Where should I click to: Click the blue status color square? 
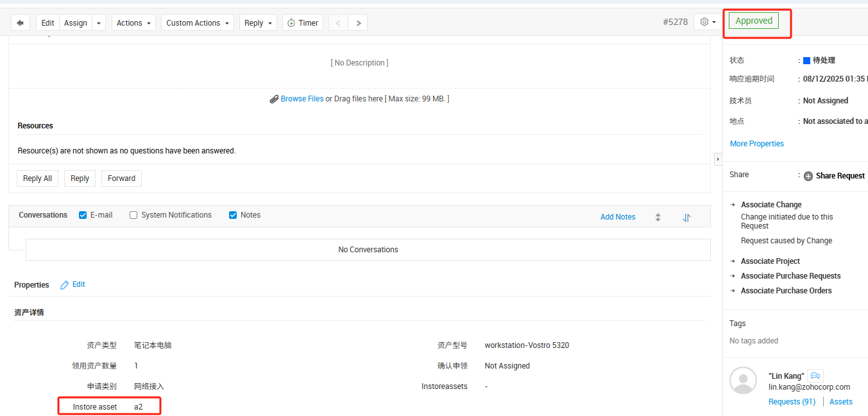pyautogui.click(x=806, y=60)
